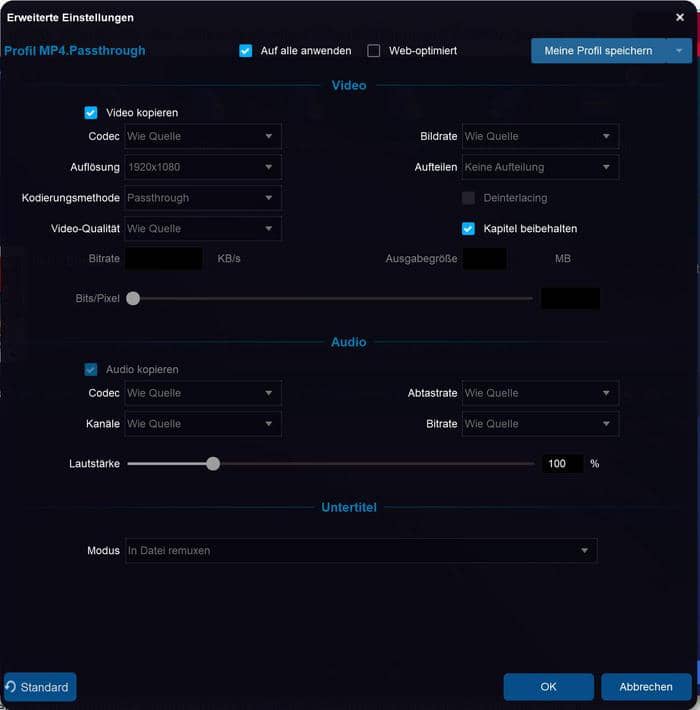700x710 pixels.
Task: Confirm settings with the OK button
Action: tap(548, 687)
